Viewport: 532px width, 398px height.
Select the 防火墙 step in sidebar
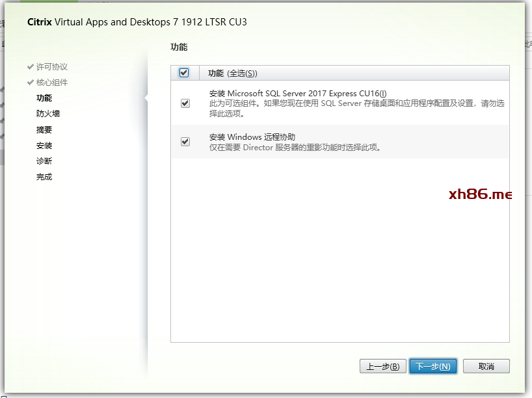tap(48, 114)
